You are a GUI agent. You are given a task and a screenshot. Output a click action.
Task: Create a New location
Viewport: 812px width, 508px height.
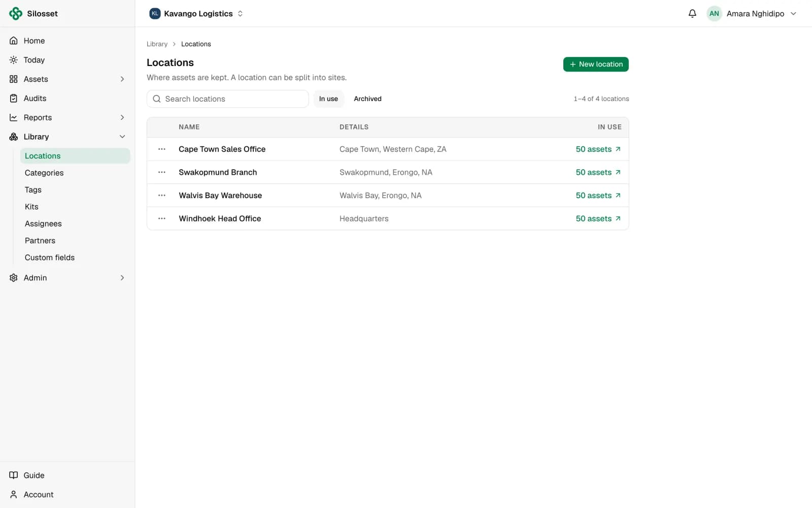[596, 65]
